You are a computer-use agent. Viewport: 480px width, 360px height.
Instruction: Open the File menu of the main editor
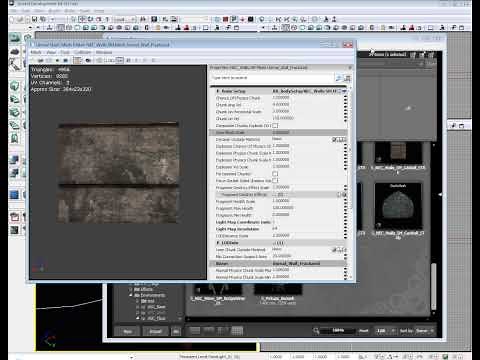click(x=14, y=11)
